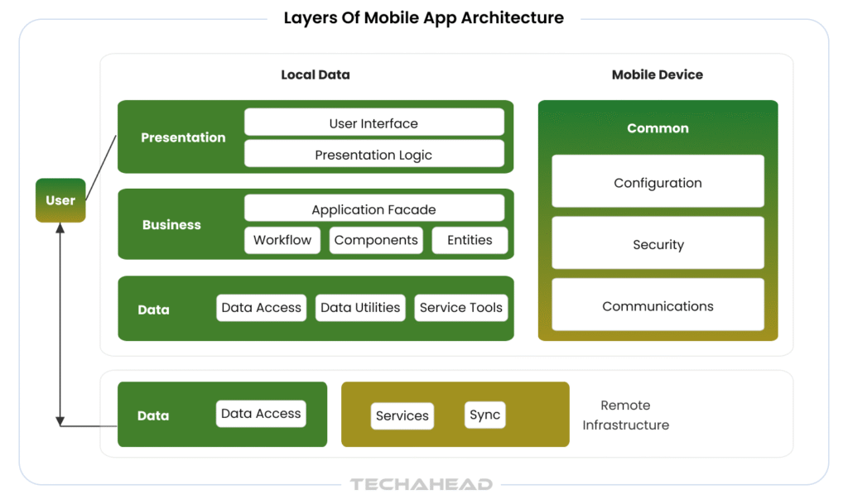Image resolution: width=848 pixels, height=504 pixels.
Task: Click the Presentation layer label
Action: 183,137
